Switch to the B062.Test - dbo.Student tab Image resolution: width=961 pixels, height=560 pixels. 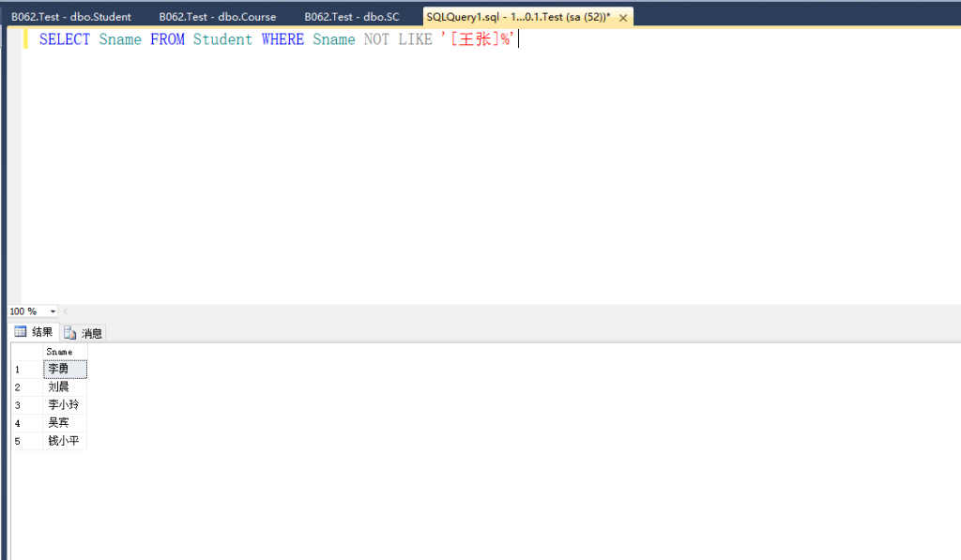(x=71, y=17)
